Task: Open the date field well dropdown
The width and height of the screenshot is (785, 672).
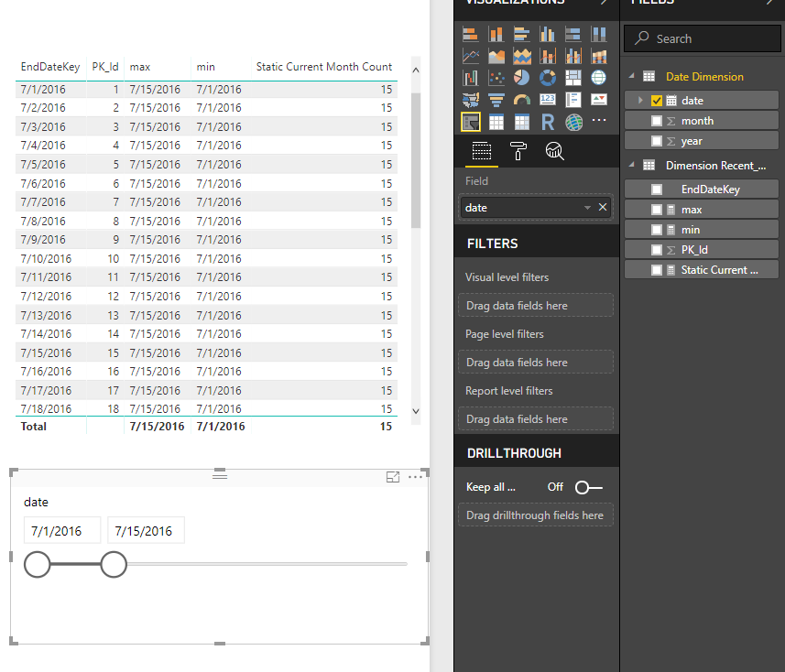Action: click(x=587, y=208)
